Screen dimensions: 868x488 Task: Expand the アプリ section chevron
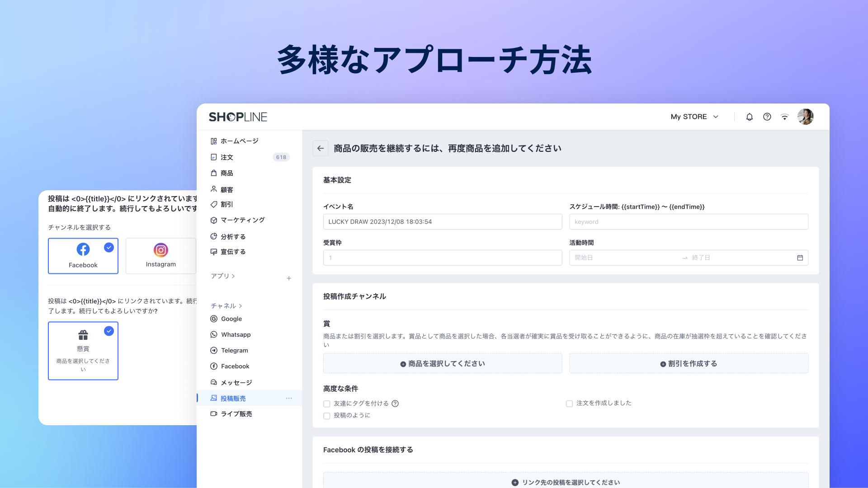(x=233, y=276)
